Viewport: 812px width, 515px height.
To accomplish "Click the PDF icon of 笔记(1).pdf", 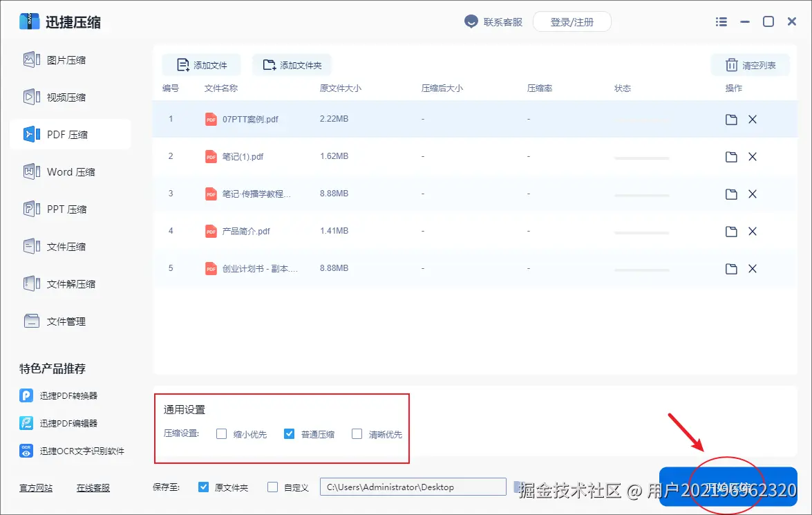I will tap(211, 156).
